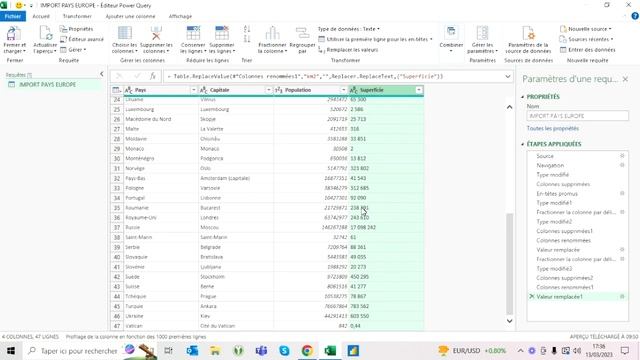This screenshot has height=360, width=640.
Task: Collapse the ÉTAPES APPLIQUÉES section
Action: point(523,144)
